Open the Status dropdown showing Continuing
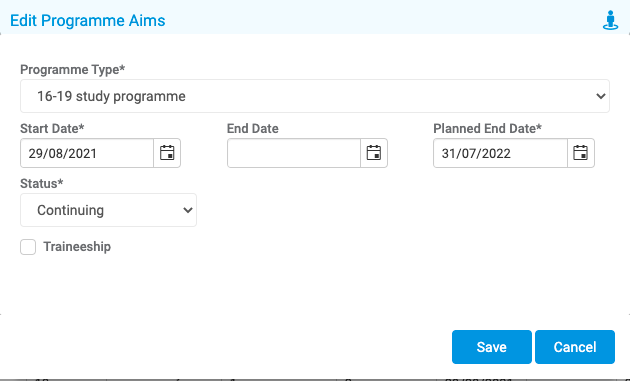 tap(108, 210)
